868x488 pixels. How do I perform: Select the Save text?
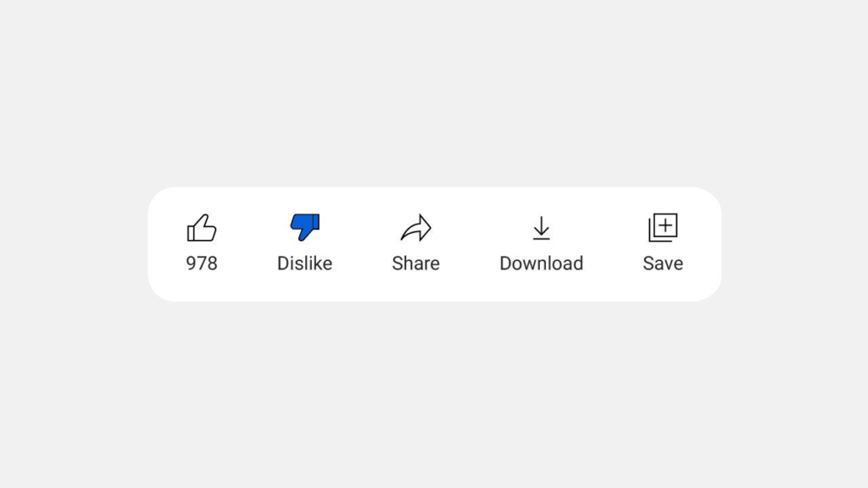point(663,263)
